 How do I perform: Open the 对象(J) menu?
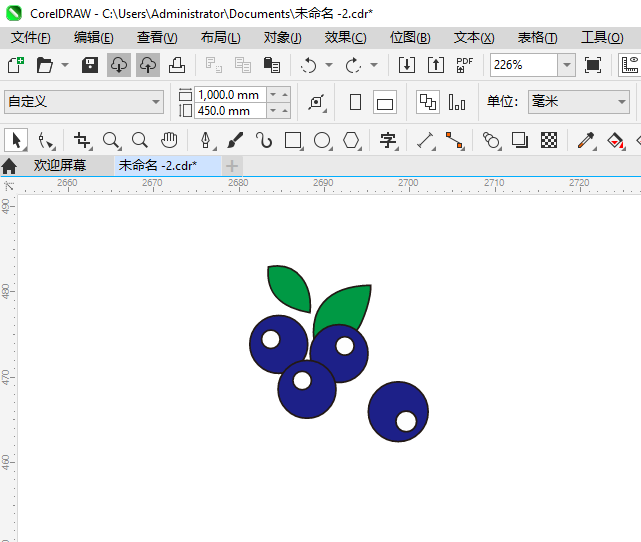(283, 38)
